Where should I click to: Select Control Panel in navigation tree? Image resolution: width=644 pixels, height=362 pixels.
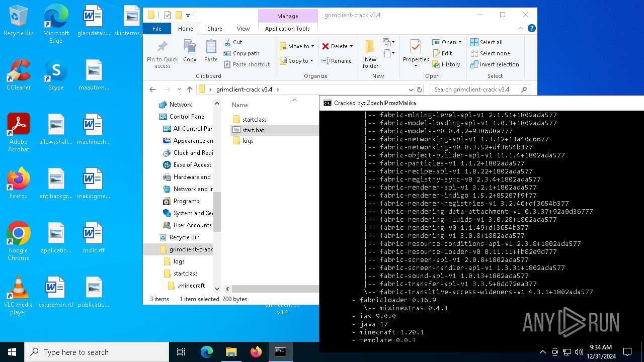(187, 117)
